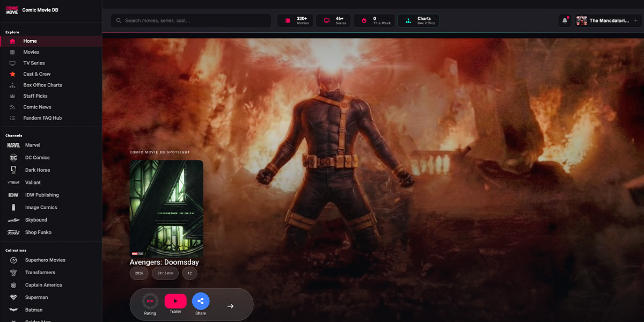The image size is (644, 322).
Task: Click the Staff Picks crown icon
Action: [12, 96]
